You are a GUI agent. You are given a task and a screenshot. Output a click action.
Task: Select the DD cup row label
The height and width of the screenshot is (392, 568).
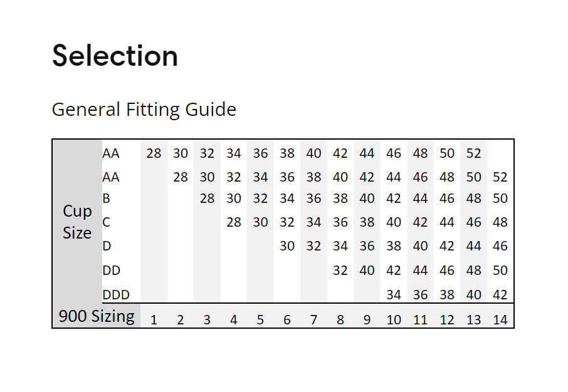(x=111, y=271)
